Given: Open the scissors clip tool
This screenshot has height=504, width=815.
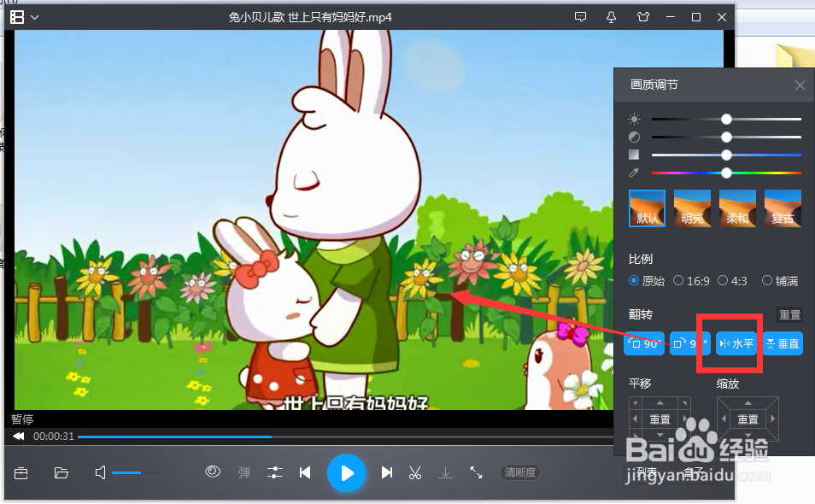Looking at the screenshot, I should tap(415, 473).
